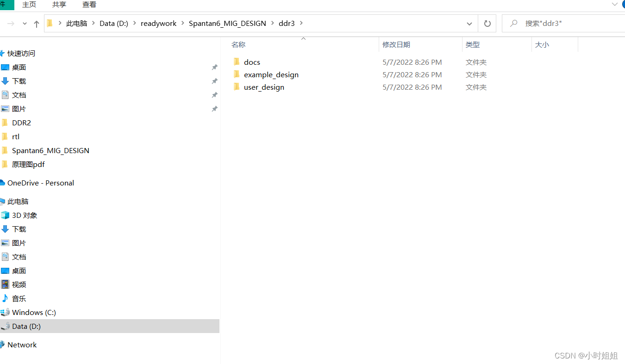625x364 pixels.
Task: Click the address bar folder icon
Action: pos(50,23)
